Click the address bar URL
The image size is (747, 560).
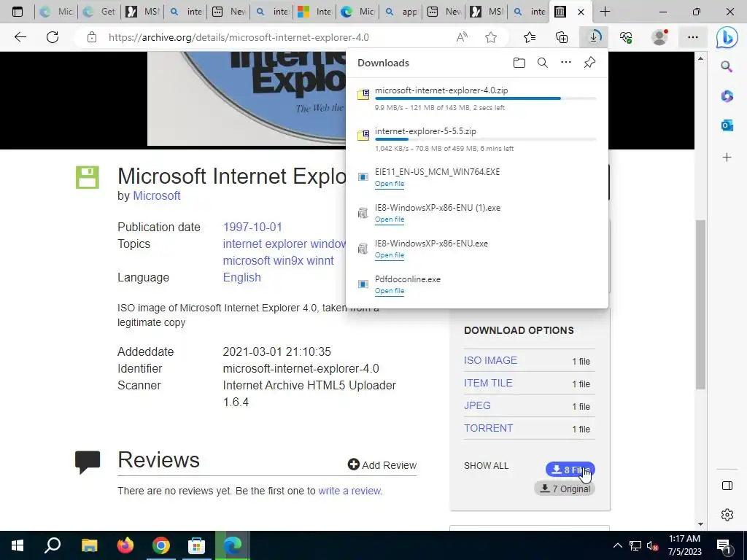tap(239, 37)
